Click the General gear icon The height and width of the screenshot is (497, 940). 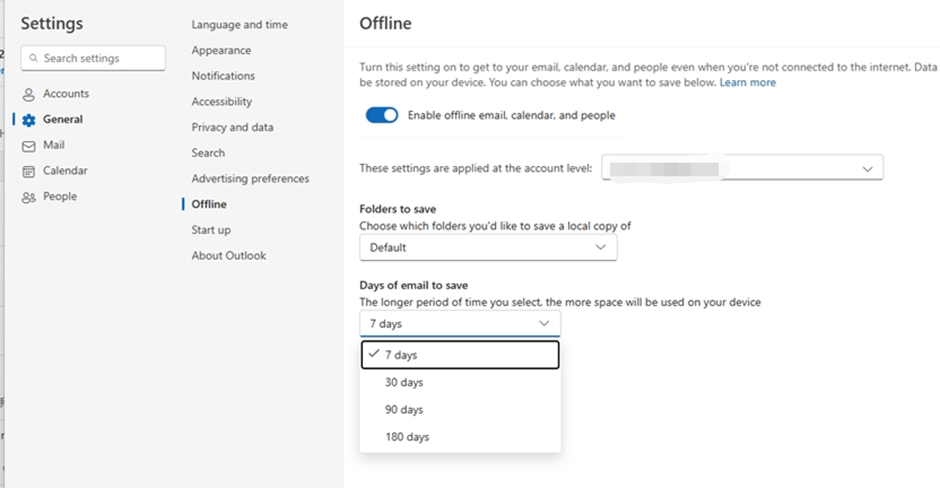(x=28, y=120)
